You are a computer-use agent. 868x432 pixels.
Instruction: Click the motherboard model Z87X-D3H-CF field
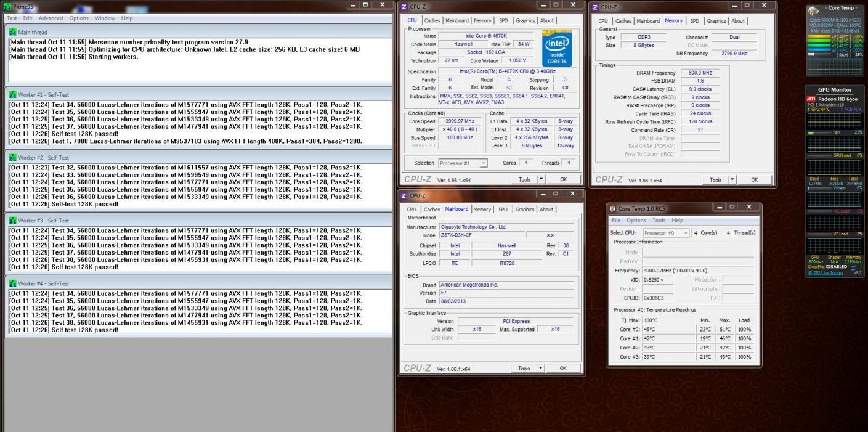[481, 235]
